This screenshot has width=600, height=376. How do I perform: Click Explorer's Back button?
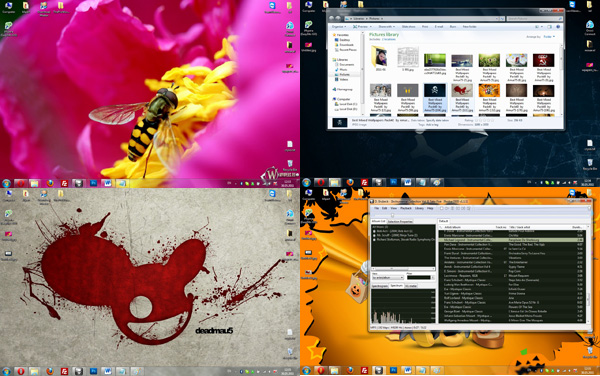[x=331, y=18]
